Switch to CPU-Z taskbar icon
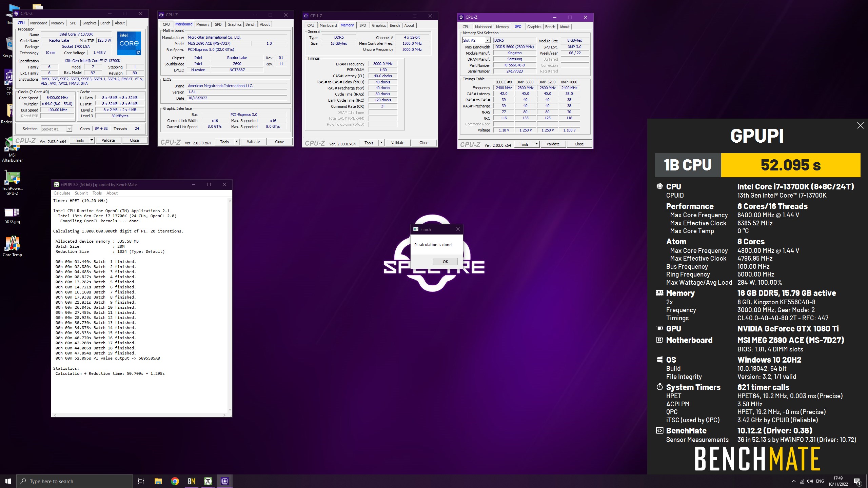The image size is (868, 488). (x=225, y=481)
